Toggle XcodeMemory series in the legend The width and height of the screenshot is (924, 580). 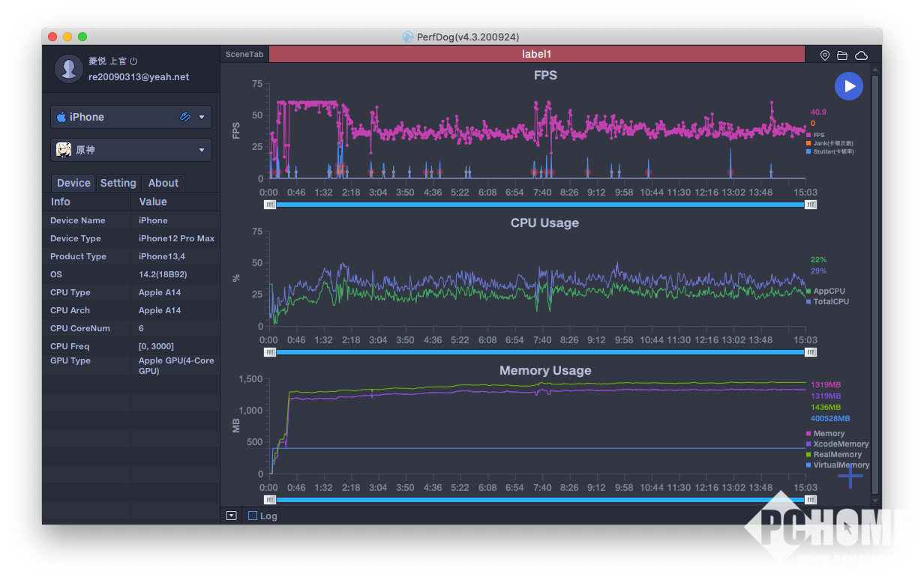tap(837, 444)
